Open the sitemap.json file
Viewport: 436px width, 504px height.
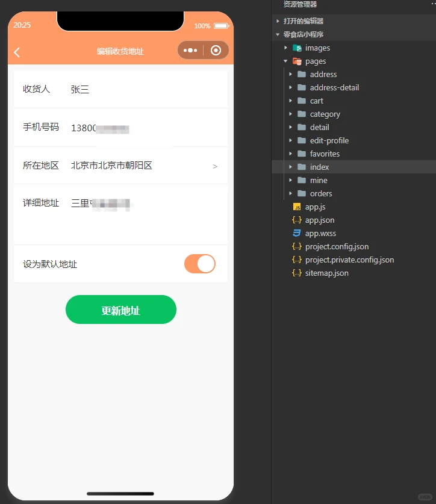pos(326,273)
